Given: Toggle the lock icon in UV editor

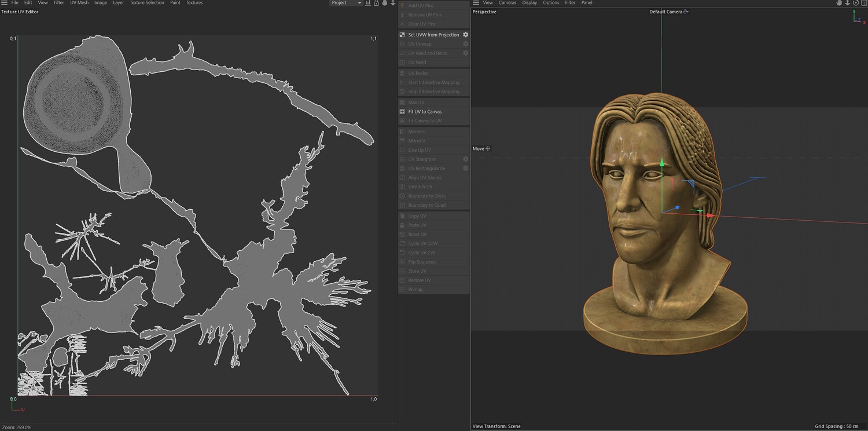Looking at the screenshot, I should (376, 3).
